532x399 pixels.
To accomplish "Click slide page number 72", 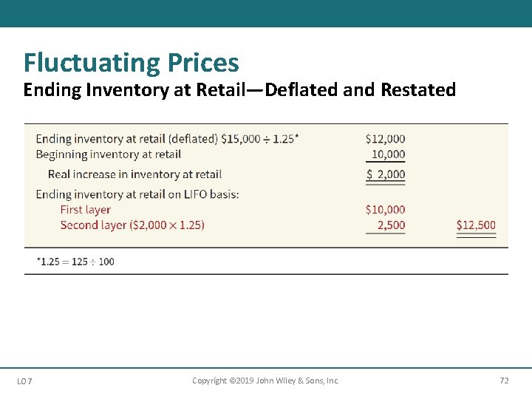I will (504, 381).
